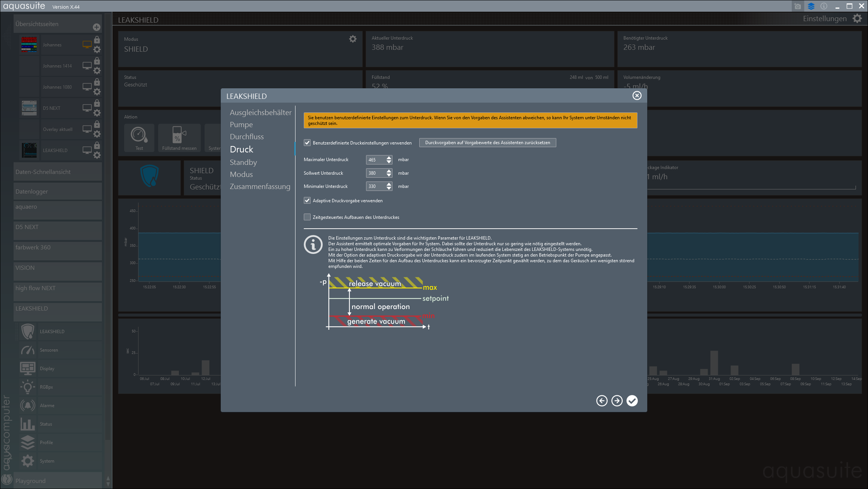Reset pressure values to assistant defaults

[x=488, y=143]
